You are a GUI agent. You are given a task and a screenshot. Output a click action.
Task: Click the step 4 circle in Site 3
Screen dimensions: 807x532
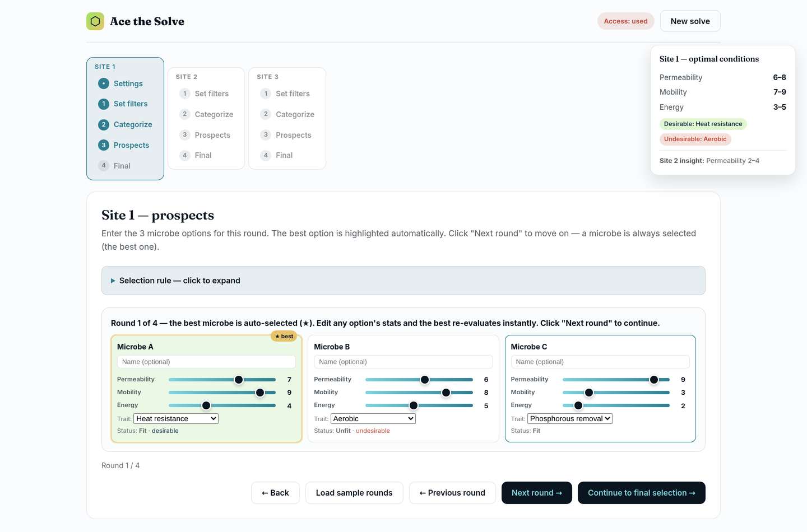point(266,155)
